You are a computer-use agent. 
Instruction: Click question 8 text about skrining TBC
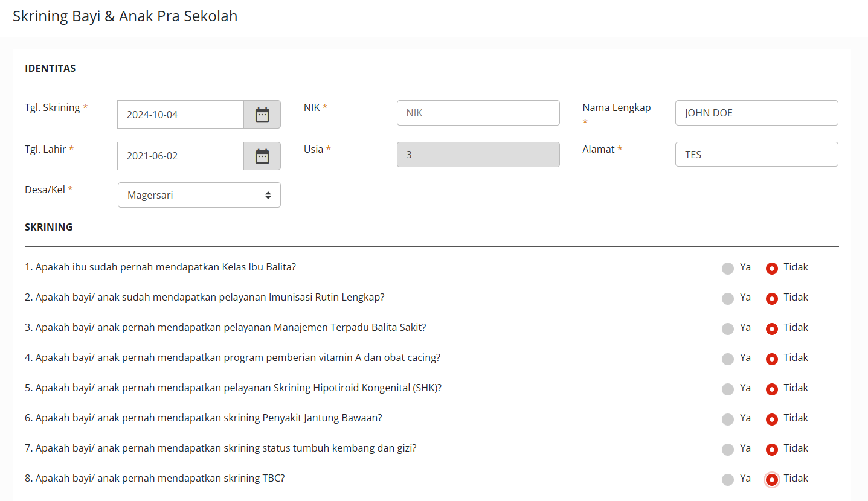pos(155,479)
